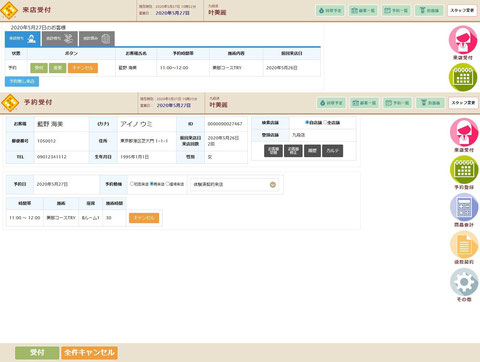Open 顧客一覧 in the 来店受付 header
The width and height of the screenshot is (480, 362).
click(x=363, y=11)
